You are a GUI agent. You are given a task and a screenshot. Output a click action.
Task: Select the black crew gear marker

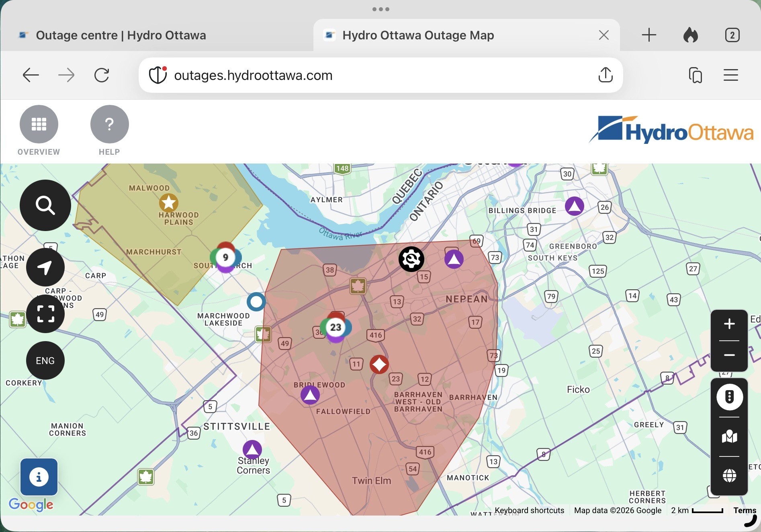tap(411, 259)
